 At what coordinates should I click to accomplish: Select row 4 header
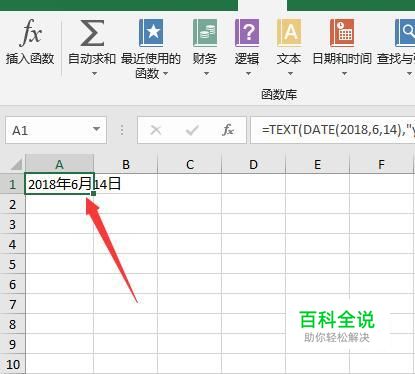click(x=12, y=244)
